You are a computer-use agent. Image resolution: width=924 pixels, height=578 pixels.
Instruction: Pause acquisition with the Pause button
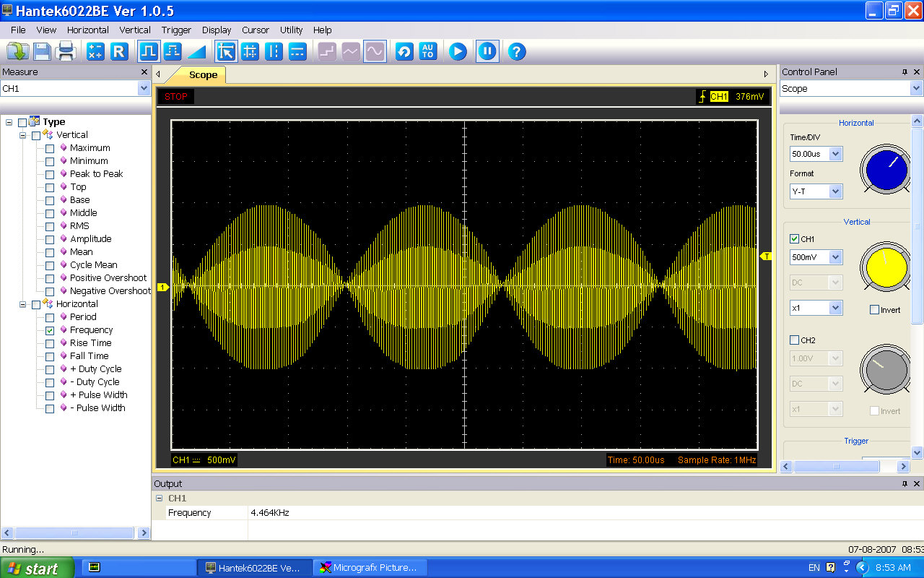[487, 51]
